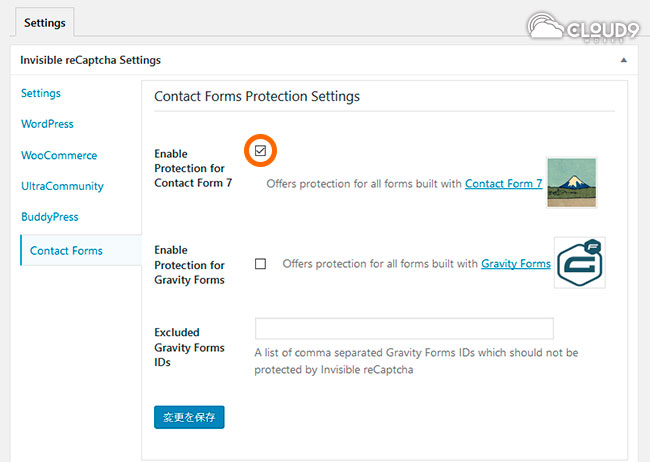Switch to the top Settings tab
This screenshot has width=650, height=462.
[x=44, y=22]
